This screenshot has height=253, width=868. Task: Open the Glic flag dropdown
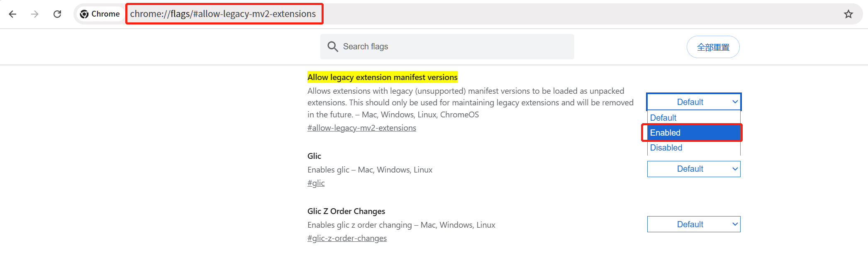click(694, 169)
